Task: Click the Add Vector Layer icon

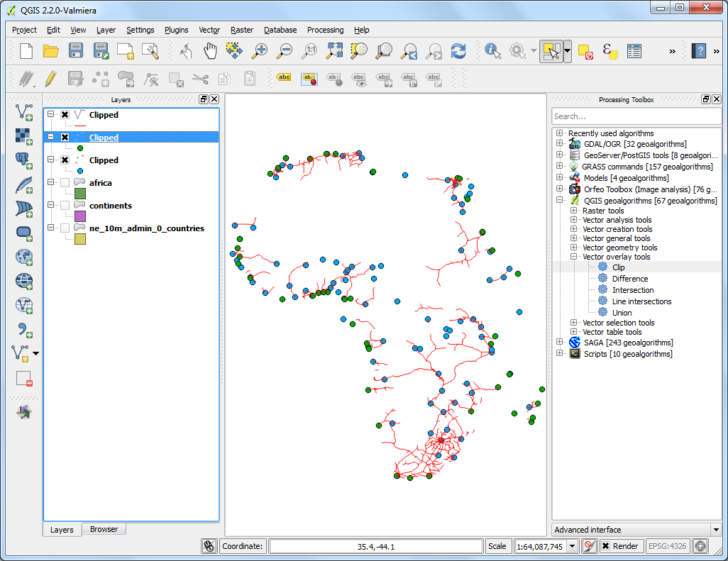Action: [23, 112]
